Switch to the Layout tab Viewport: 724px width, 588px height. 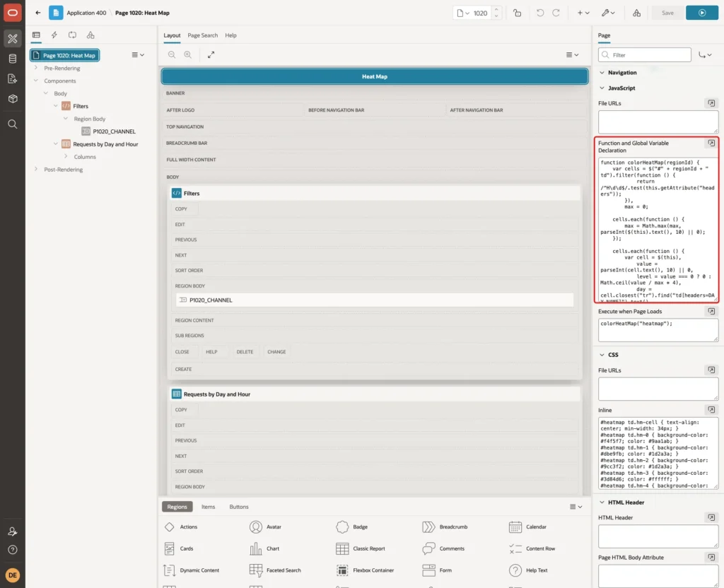point(172,35)
